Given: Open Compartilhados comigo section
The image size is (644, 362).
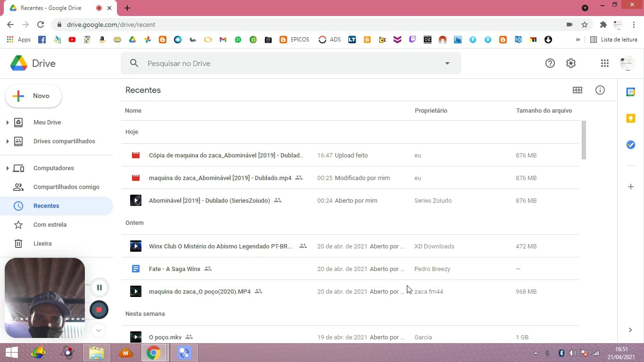Looking at the screenshot, I should tap(57, 187).
